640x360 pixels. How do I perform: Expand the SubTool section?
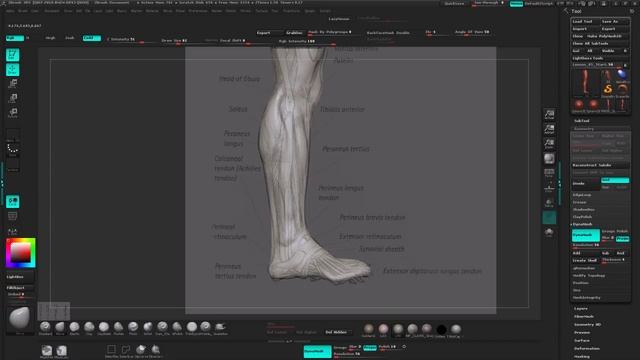click(582, 121)
